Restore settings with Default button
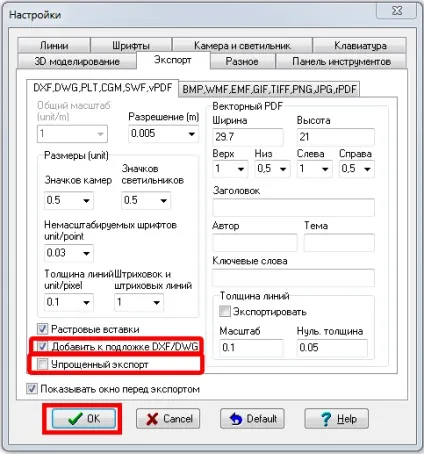 pos(252,419)
